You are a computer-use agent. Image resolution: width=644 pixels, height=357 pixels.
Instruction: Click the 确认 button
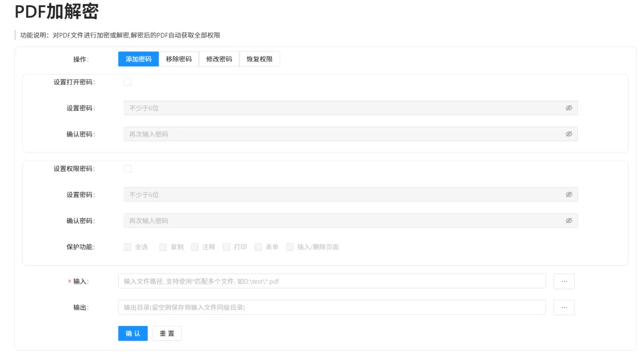(x=132, y=334)
